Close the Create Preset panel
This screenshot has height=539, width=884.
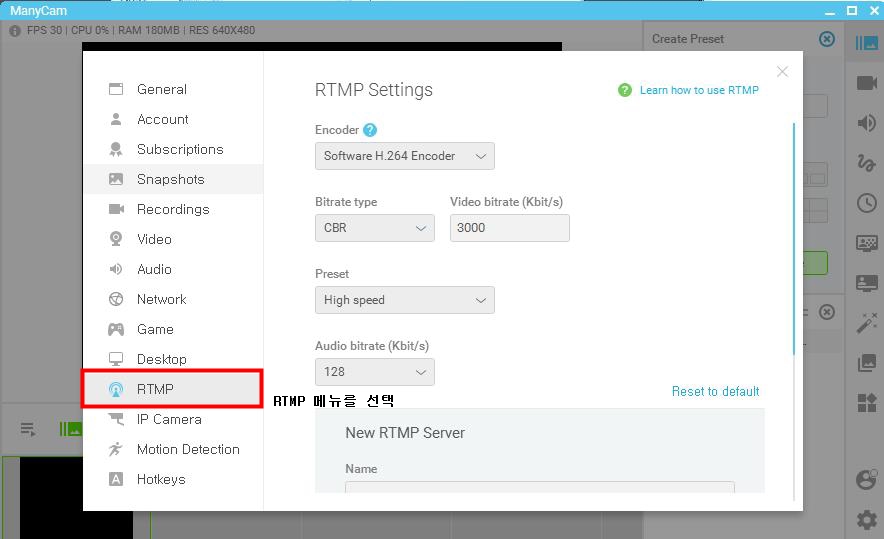pos(827,39)
